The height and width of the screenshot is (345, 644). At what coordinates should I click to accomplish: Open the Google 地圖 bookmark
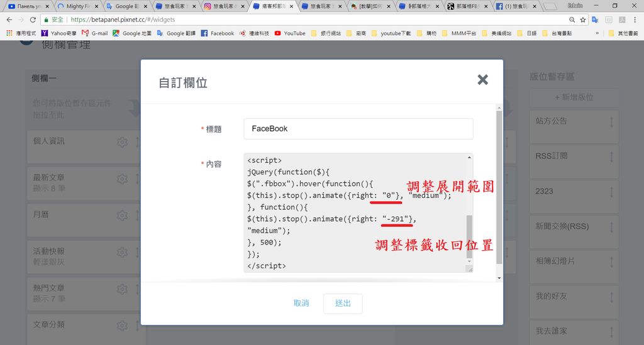(132, 33)
